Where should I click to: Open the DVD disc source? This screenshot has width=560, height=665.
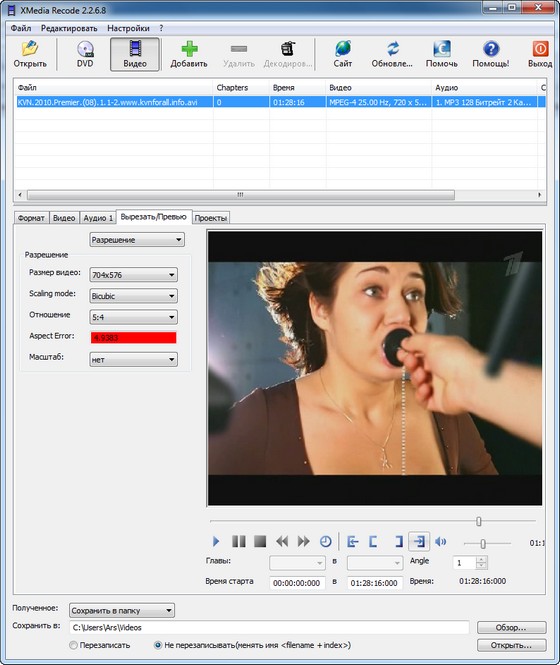pos(85,54)
